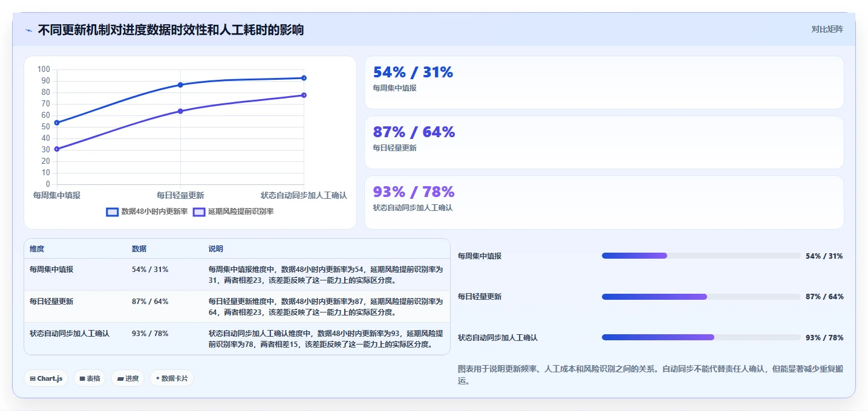Click the 状态自动同步加人工确认 cell in the table
The width and height of the screenshot is (868, 411).
click(70, 334)
